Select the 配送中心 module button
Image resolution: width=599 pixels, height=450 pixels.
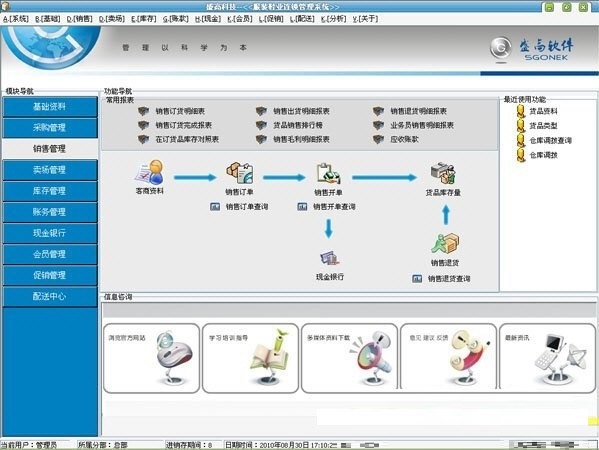[x=50, y=296]
